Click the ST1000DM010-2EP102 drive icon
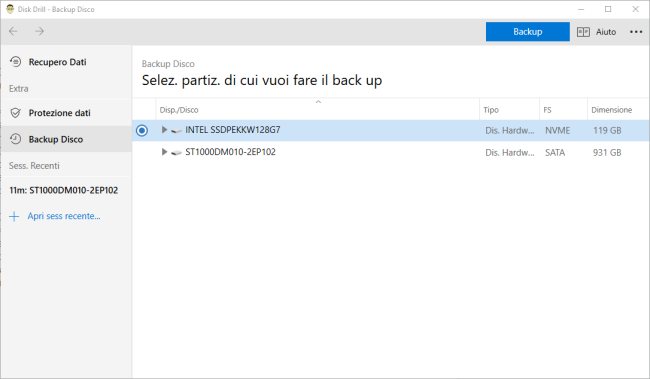650x379 pixels. point(176,153)
